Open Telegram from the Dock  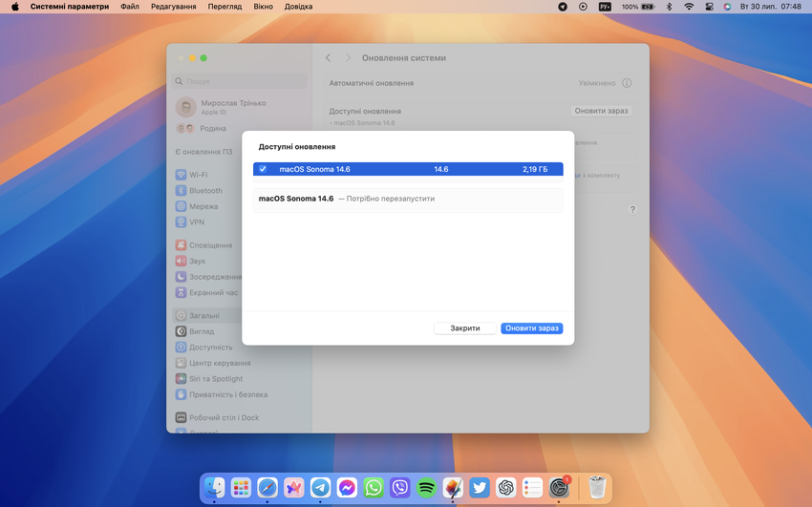coord(320,487)
